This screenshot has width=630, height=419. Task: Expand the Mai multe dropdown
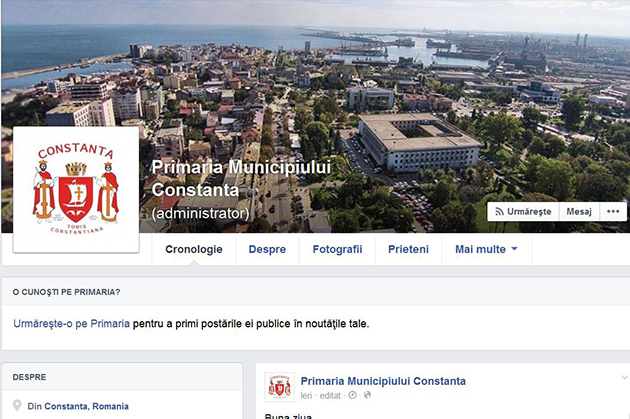486,249
